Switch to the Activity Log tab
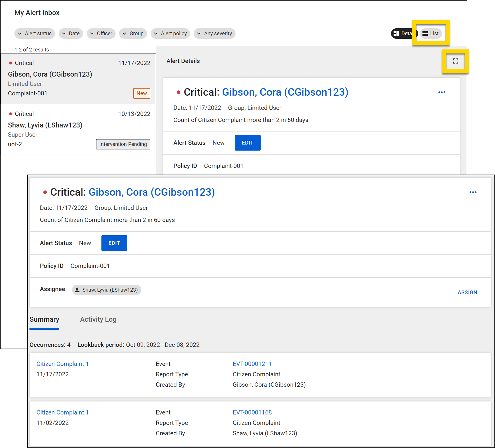The image size is (495, 448). tap(98, 319)
